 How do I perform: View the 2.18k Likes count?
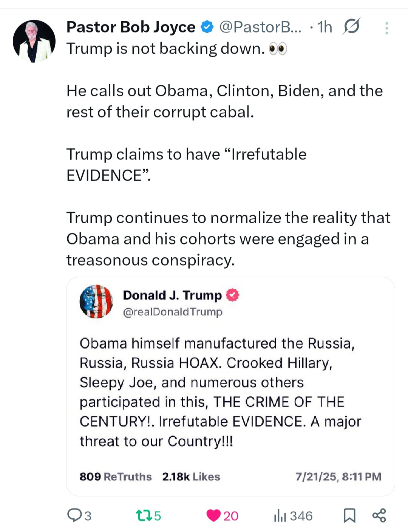point(191,476)
